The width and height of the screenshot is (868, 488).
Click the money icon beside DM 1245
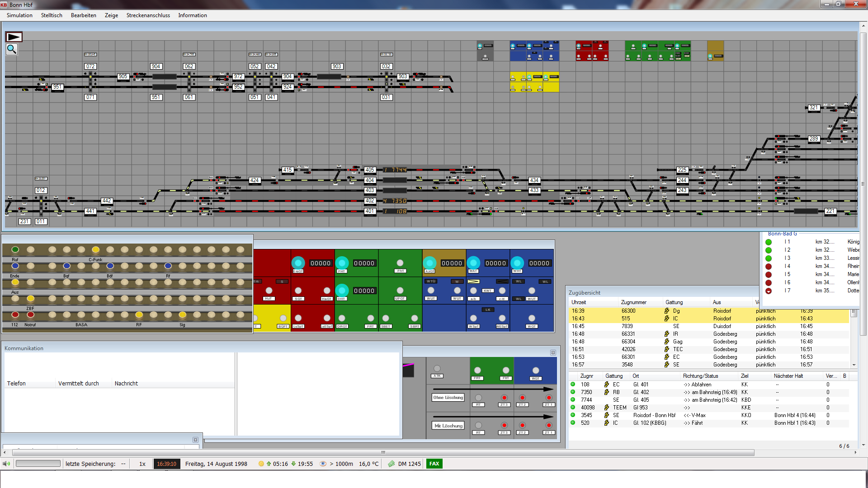(x=392, y=464)
